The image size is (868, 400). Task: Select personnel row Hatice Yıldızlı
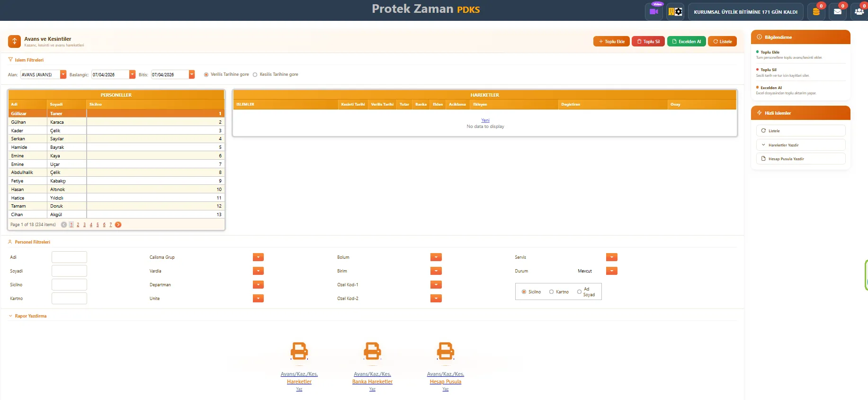coord(116,198)
